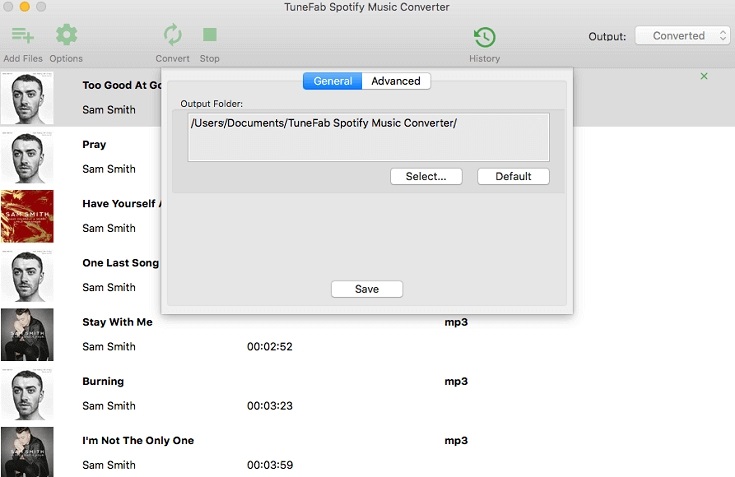Click the Output Folder path field
The height and width of the screenshot is (477, 735).
click(x=368, y=137)
